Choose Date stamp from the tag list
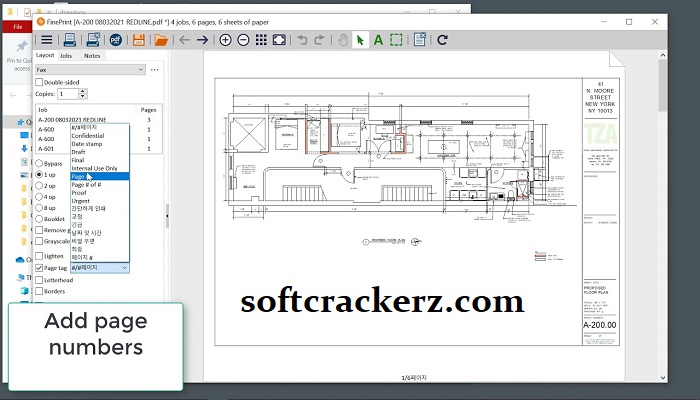Image resolution: width=700 pixels, height=400 pixels. coord(87,144)
